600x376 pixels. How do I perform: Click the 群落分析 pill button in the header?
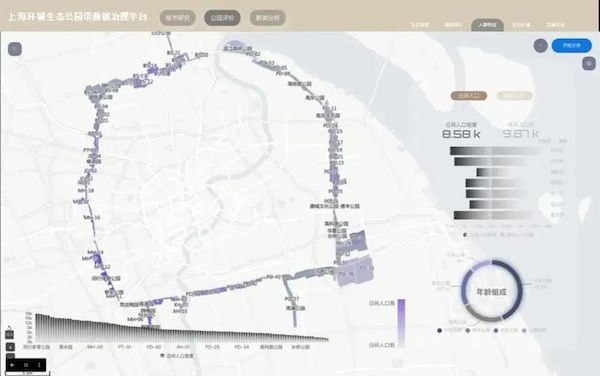[x=267, y=18]
